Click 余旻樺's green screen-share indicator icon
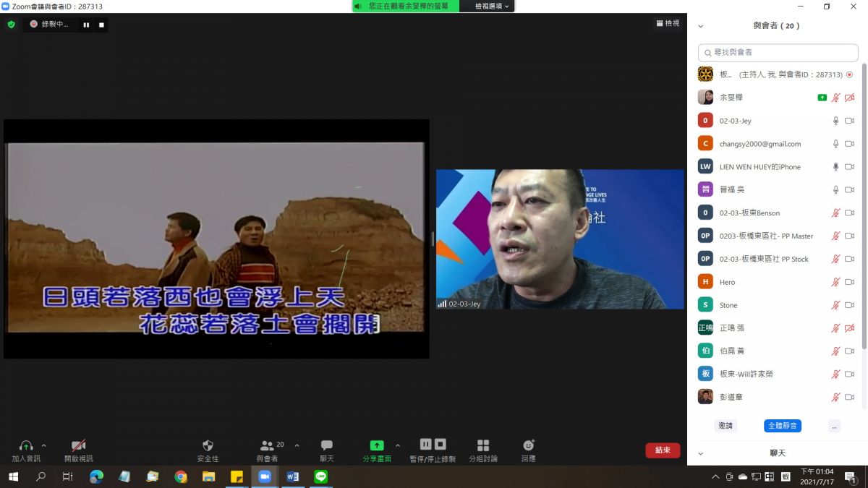This screenshot has width=868, height=488. (x=822, y=98)
